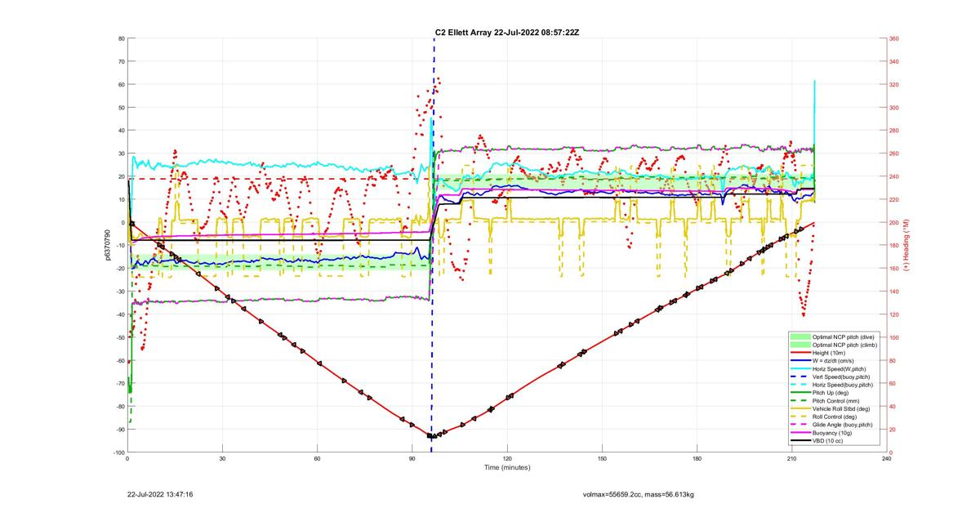
Task: Click the x-axis tick label '210'
Action: [x=791, y=459]
